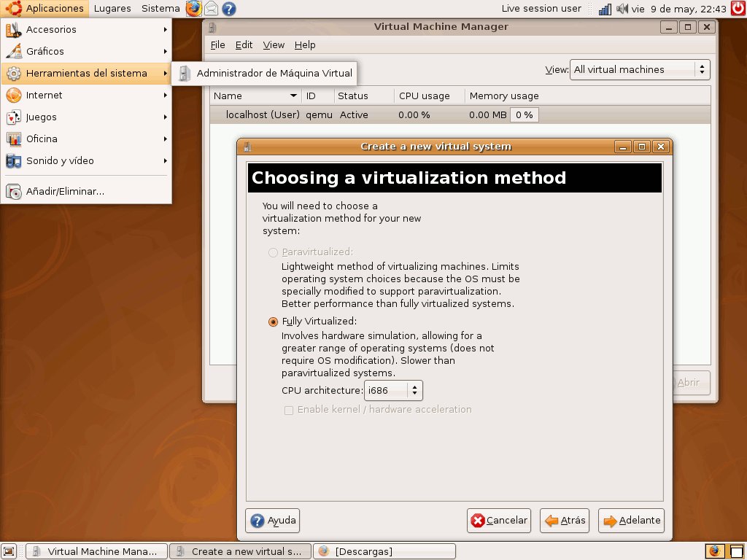Click the qemu ID cell
This screenshot has height=560, width=747.
click(319, 115)
